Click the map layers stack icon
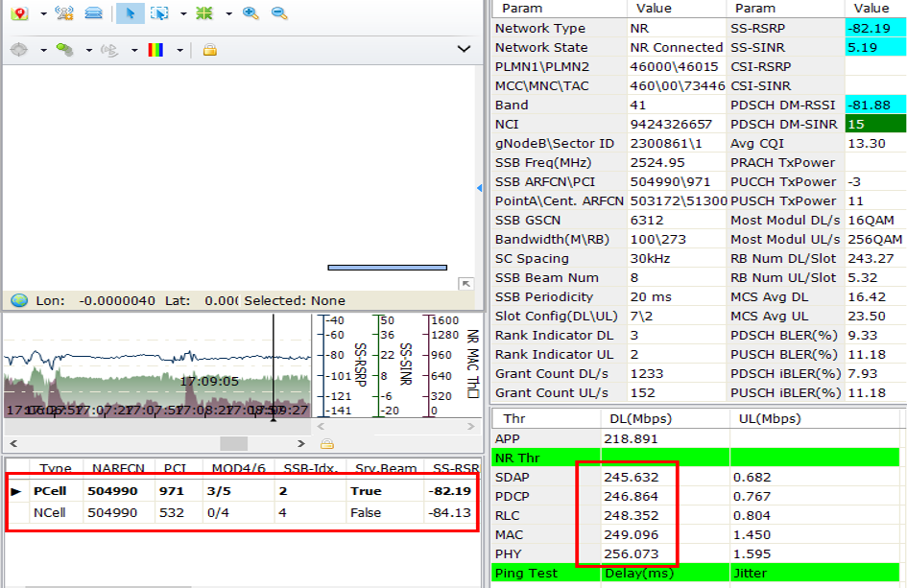The image size is (907, 588). coord(93,13)
